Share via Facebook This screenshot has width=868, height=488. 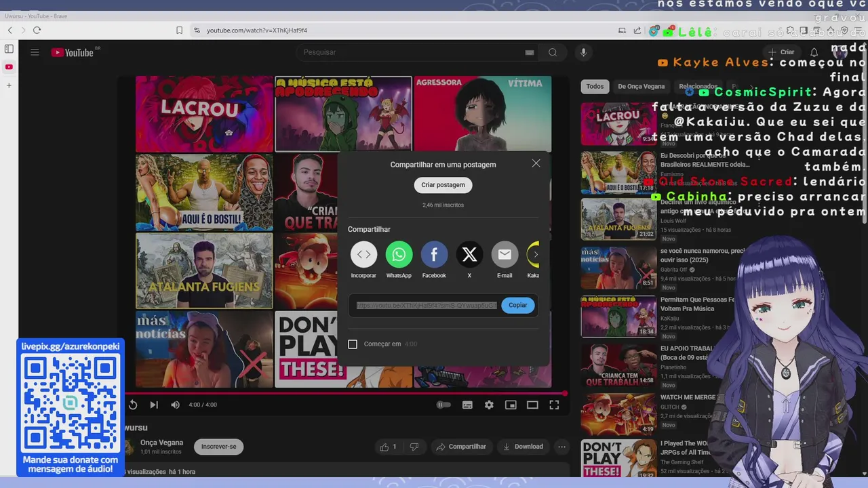click(434, 260)
